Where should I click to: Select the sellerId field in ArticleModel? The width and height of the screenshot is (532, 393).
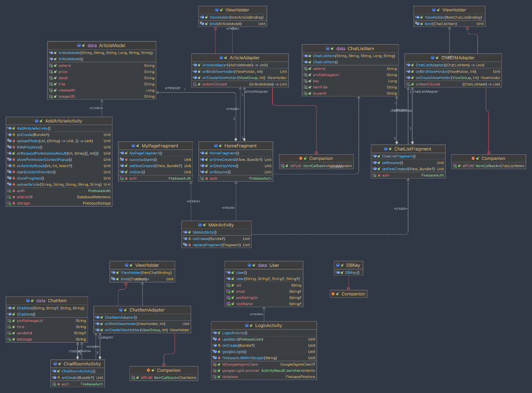102,66
